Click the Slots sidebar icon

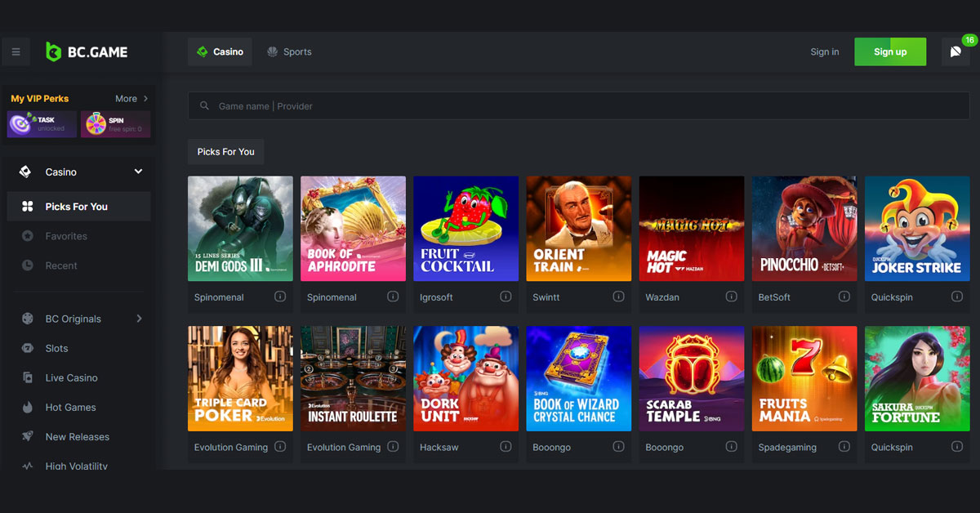[x=28, y=348]
